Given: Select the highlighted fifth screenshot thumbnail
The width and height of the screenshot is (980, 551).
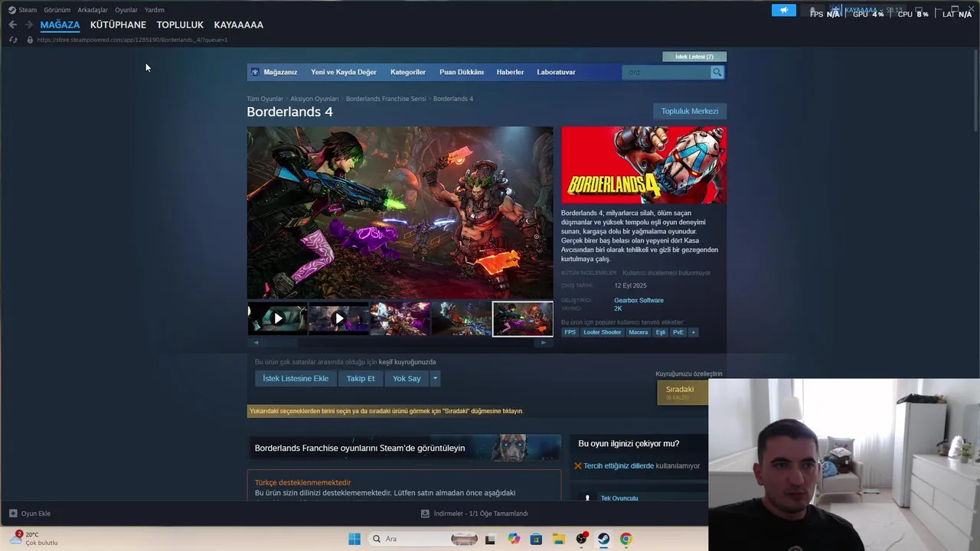Looking at the screenshot, I should (x=523, y=318).
